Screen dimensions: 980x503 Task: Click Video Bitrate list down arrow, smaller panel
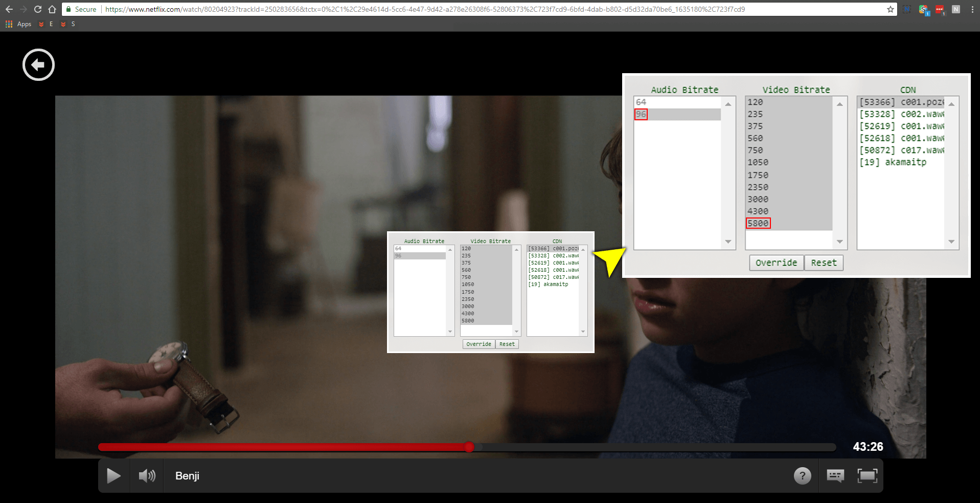[x=516, y=332]
